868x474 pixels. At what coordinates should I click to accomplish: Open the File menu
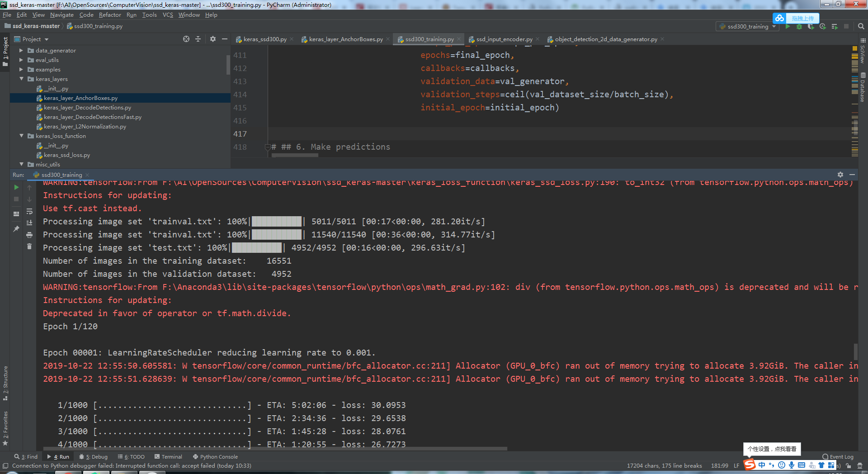(7, 15)
